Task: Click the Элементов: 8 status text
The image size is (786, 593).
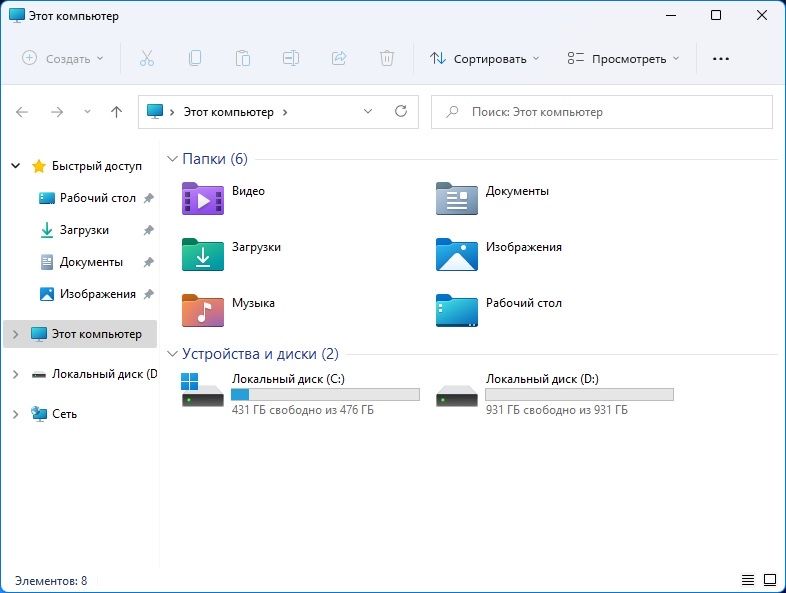Action: click(51, 580)
